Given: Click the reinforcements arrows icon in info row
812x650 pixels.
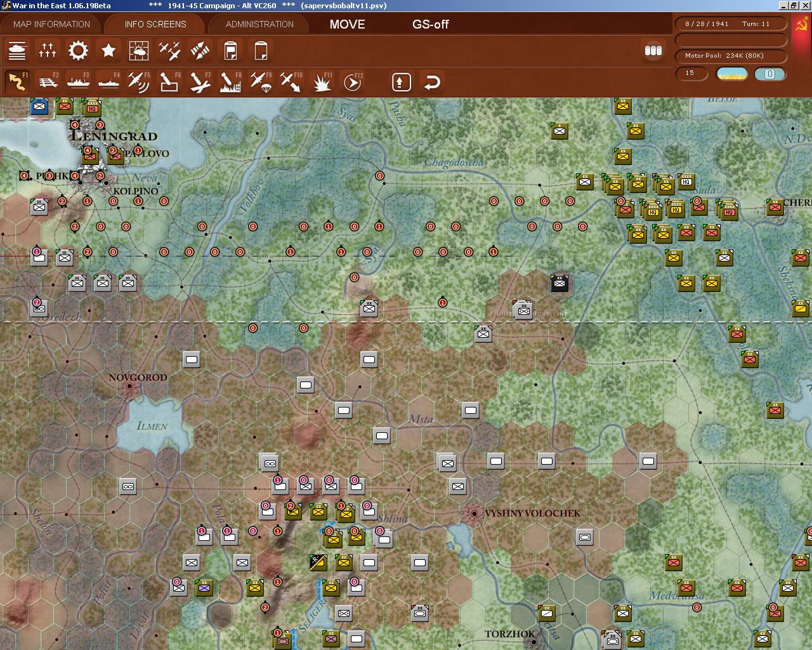Looking at the screenshot, I should 200,50.
